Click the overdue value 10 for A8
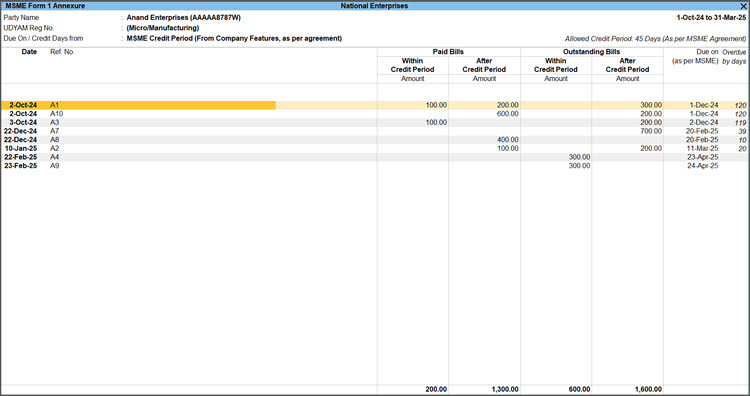This screenshot has height=396, width=750. pyautogui.click(x=742, y=140)
